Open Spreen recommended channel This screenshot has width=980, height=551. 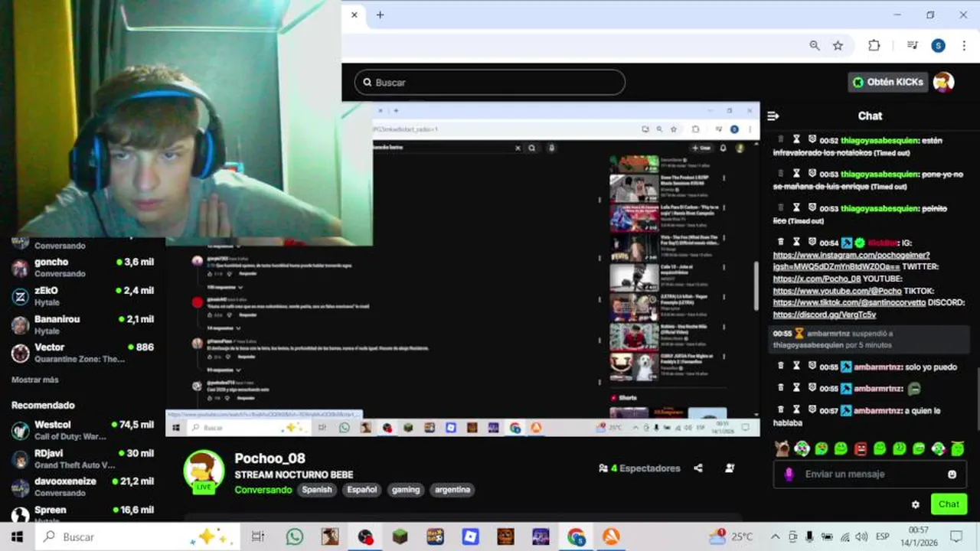pyautogui.click(x=83, y=514)
